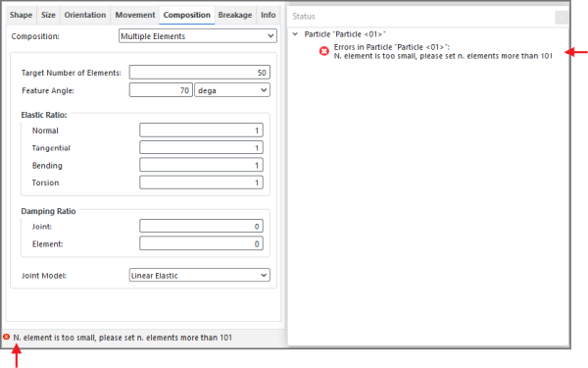The image size is (588, 368).
Task: Click the Tangential elastic ratio field
Action: 201,147
